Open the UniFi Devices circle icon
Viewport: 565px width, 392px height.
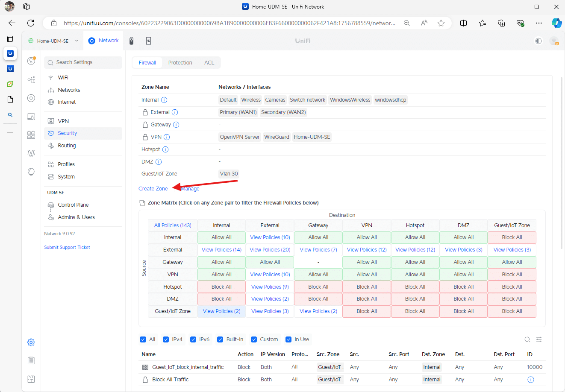coord(31,98)
